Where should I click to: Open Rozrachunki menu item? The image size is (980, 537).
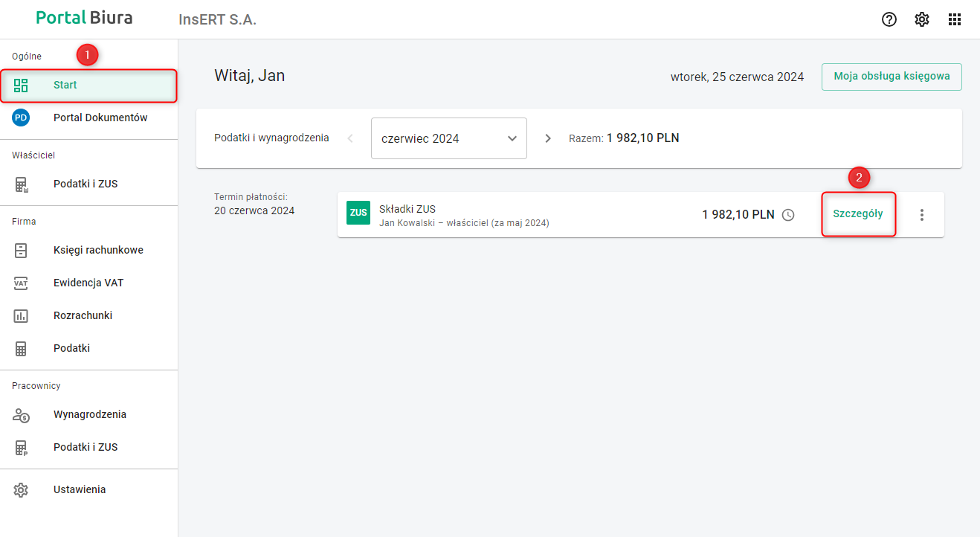(89, 315)
